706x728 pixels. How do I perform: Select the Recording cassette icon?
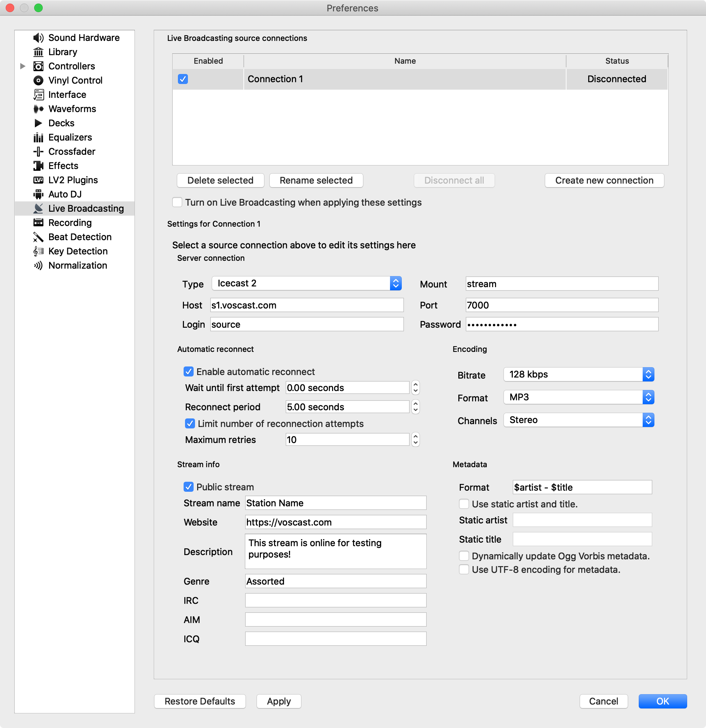point(38,223)
